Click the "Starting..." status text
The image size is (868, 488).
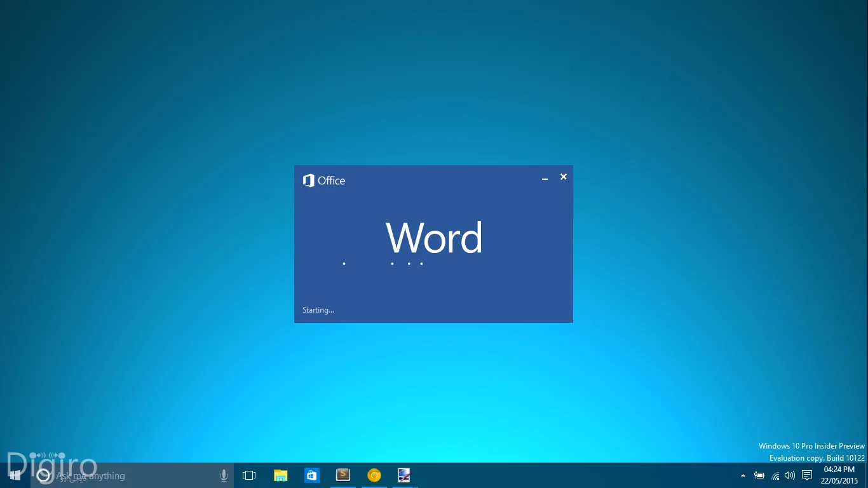pos(318,310)
